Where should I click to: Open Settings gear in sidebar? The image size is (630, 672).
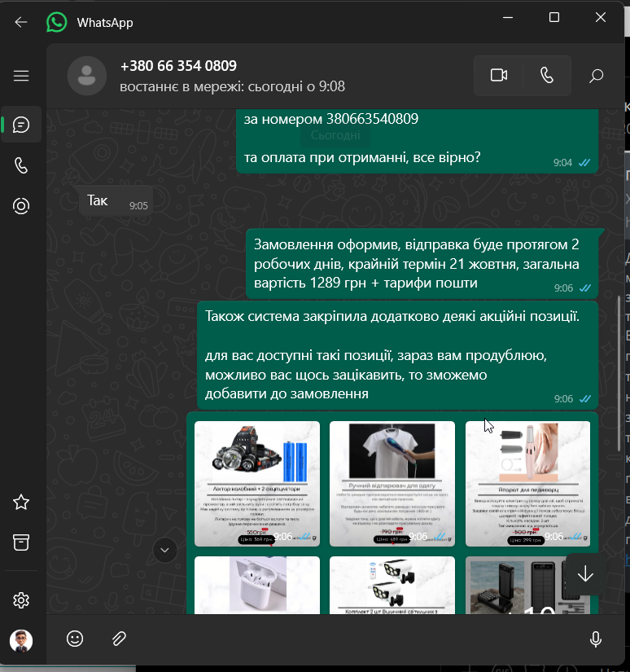21,600
